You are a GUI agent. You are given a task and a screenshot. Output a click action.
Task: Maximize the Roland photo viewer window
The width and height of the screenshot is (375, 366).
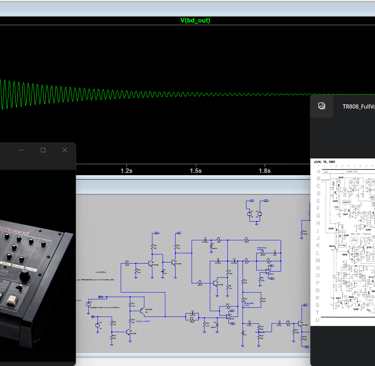tap(43, 150)
